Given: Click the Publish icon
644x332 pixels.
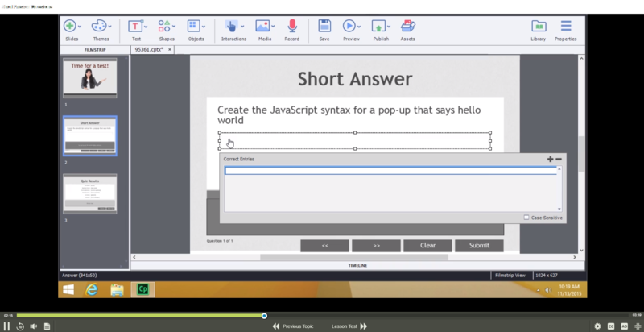Looking at the screenshot, I should 378,27.
